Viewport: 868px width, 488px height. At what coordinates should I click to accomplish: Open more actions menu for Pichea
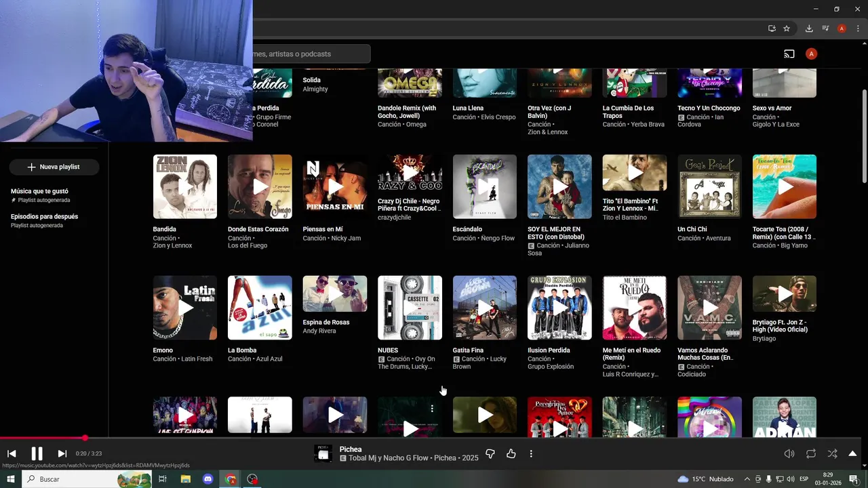[531, 453]
